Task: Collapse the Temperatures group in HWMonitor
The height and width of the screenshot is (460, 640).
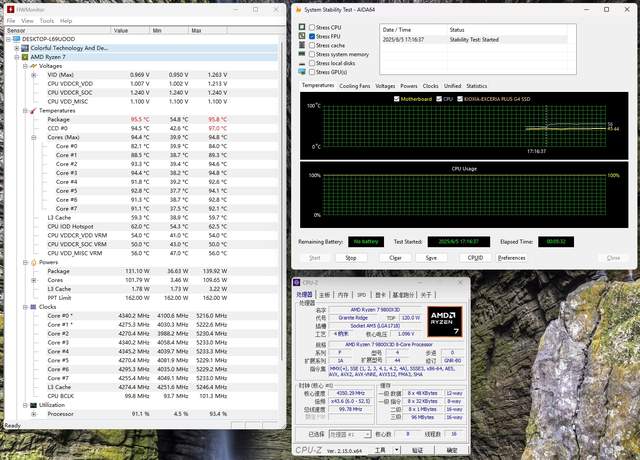Action: [x=25, y=111]
